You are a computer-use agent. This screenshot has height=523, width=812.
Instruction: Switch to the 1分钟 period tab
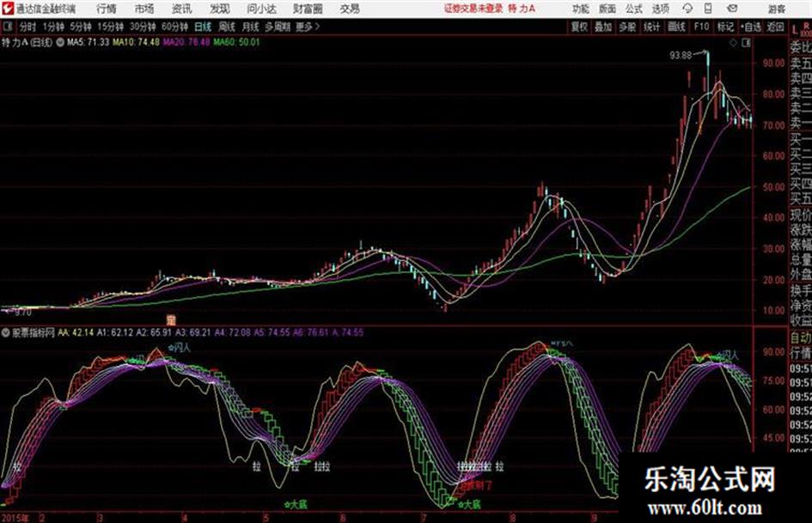point(53,27)
